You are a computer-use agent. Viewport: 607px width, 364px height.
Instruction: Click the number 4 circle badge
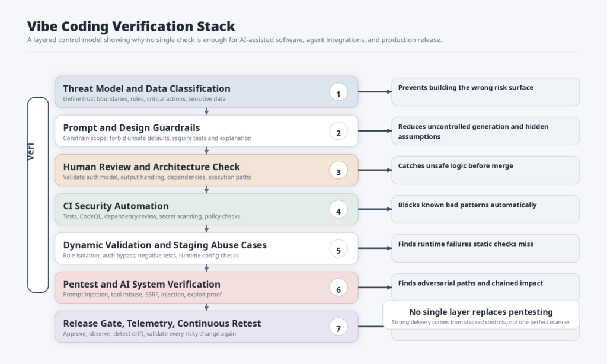[338, 210]
